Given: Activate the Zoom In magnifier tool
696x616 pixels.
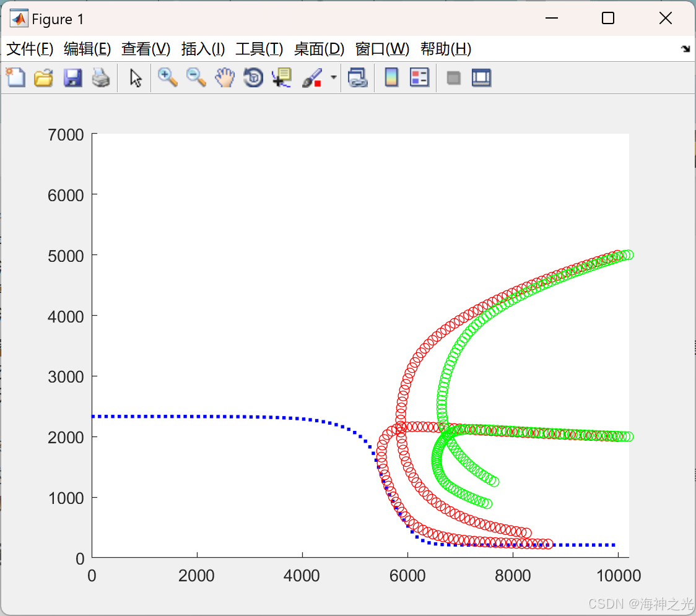Looking at the screenshot, I should pyautogui.click(x=167, y=77).
